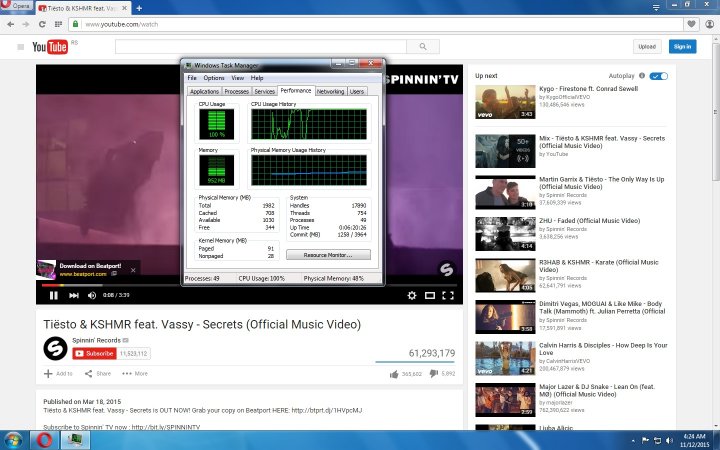Open the video settings gear

pyautogui.click(x=412, y=295)
